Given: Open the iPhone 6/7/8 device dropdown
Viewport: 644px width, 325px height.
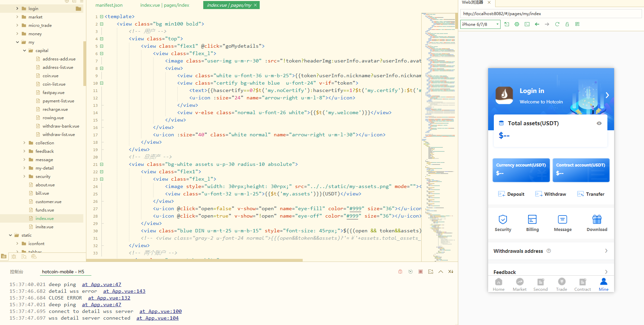Looking at the screenshot, I should 480,24.
